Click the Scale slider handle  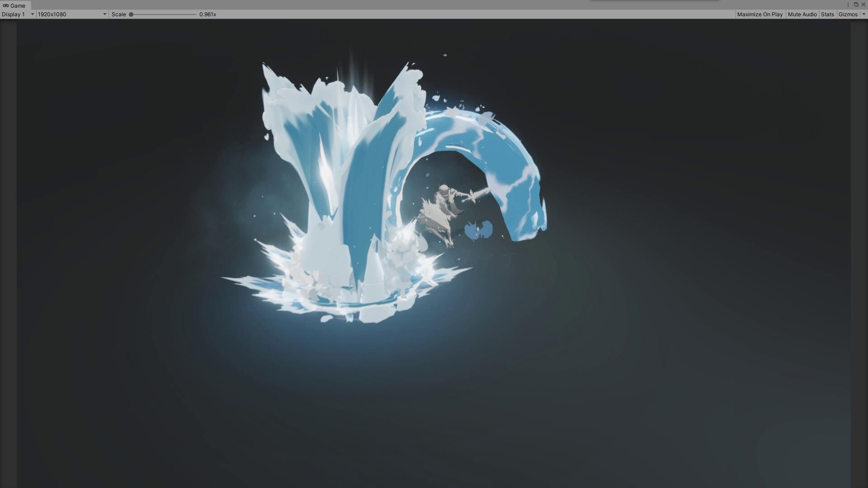[x=131, y=14]
